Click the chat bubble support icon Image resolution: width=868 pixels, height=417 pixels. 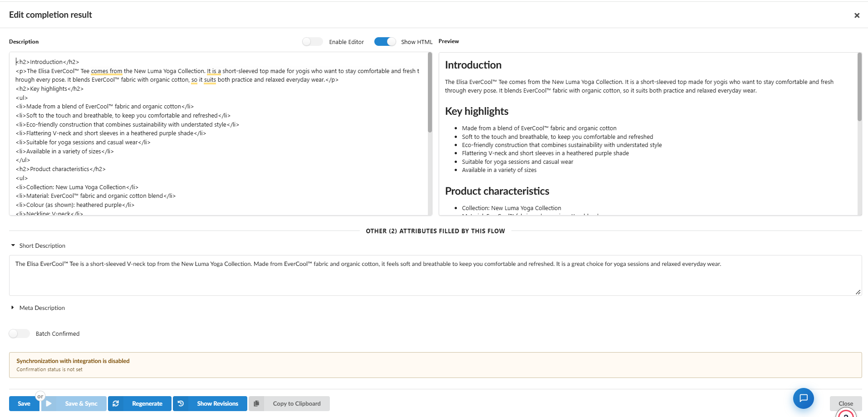[x=803, y=398]
